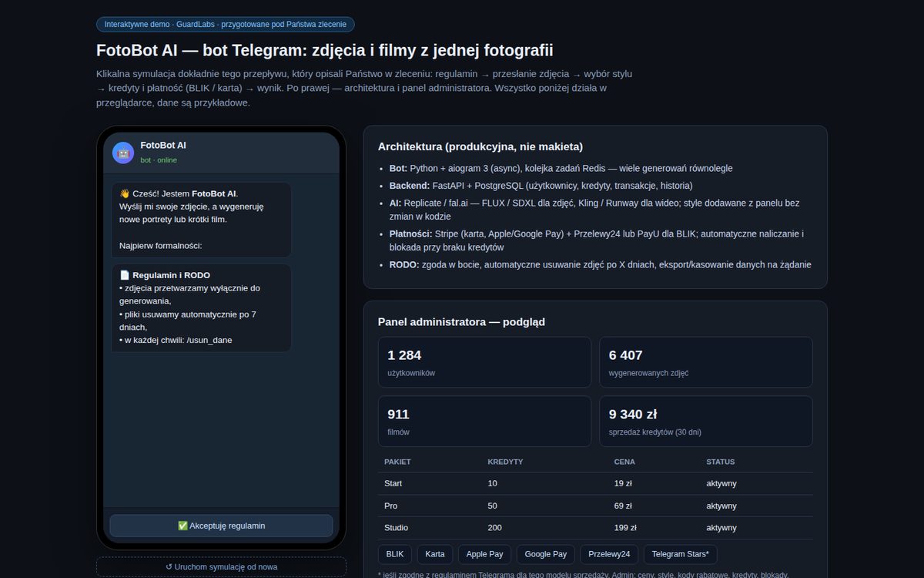Click the Panel administratora — podgląd heading
The width and height of the screenshot is (924, 578).
461,321
